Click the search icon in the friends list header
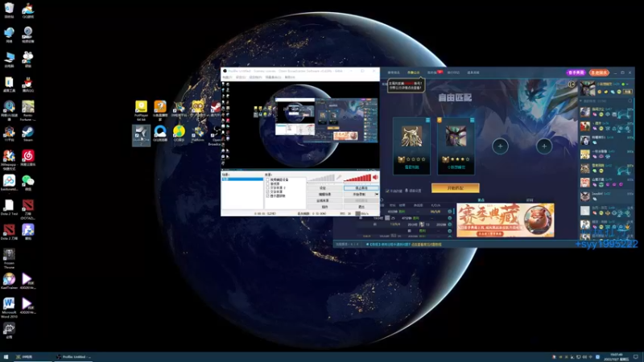This screenshot has height=362, width=644. tap(630, 101)
